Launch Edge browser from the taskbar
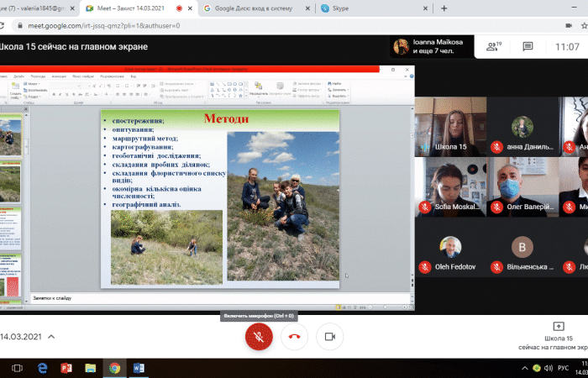The width and height of the screenshot is (588, 378). click(x=42, y=368)
